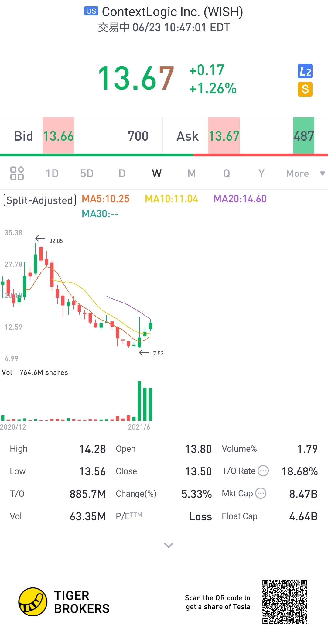Tap the US market badge
Viewport: 328px width, 644px height.
click(x=91, y=11)
